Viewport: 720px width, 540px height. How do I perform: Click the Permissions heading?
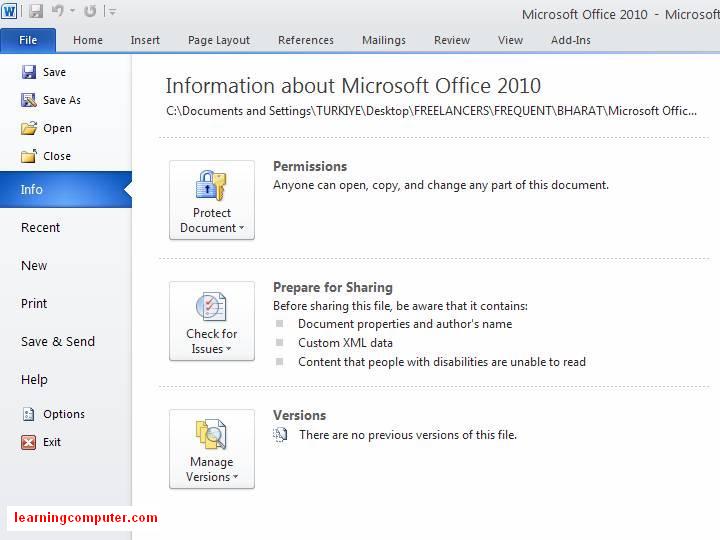[310, 166]
